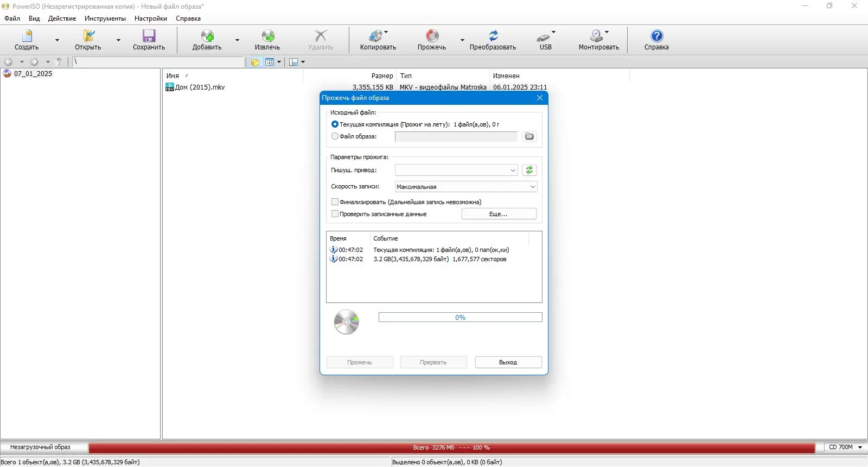Select the 07_01_2025 tree item
868x467 pixels.
pos(33,74)
